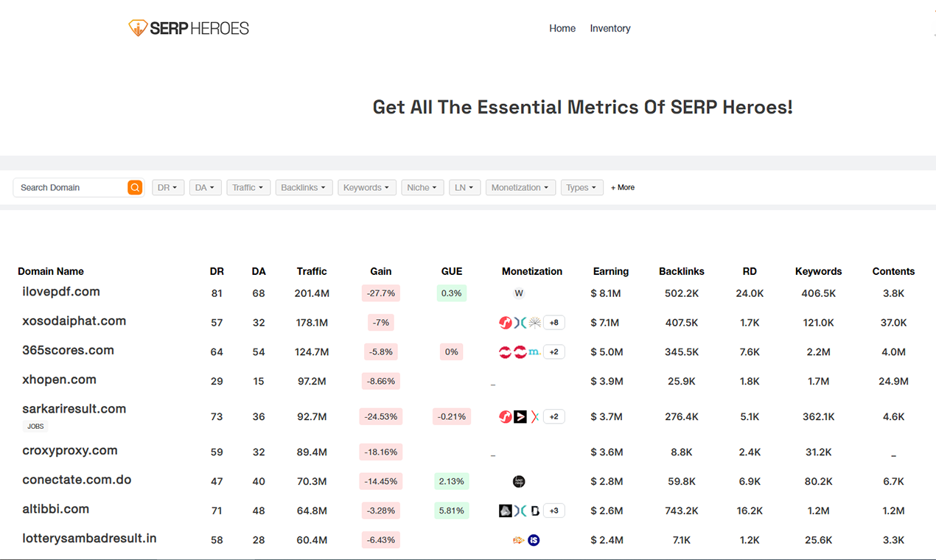
Task: Open the altibbi.com domain link
Action: point(56,509)
